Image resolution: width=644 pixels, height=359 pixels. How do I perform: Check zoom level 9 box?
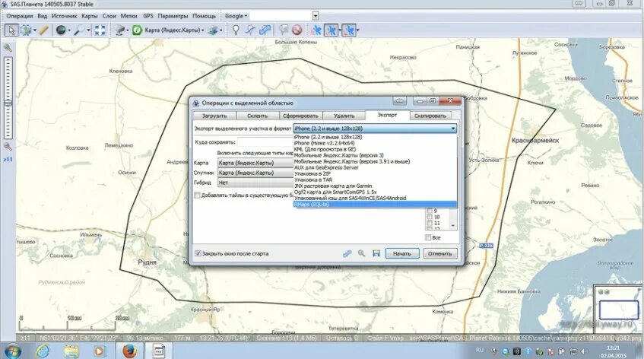point(430,211)
